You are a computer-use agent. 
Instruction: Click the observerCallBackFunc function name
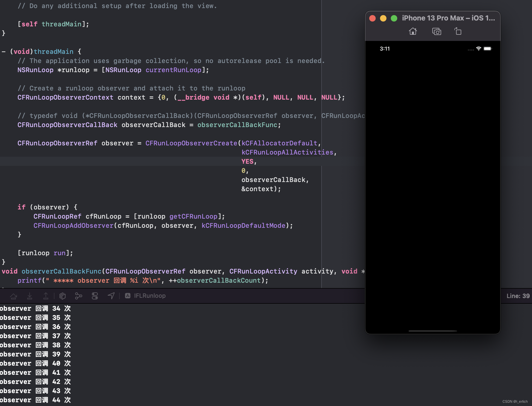pyautogui.click(x=61, y=271)
